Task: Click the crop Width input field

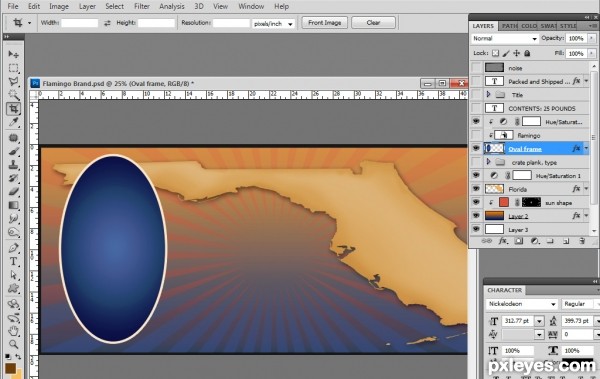Action: (x=80, y=23)
